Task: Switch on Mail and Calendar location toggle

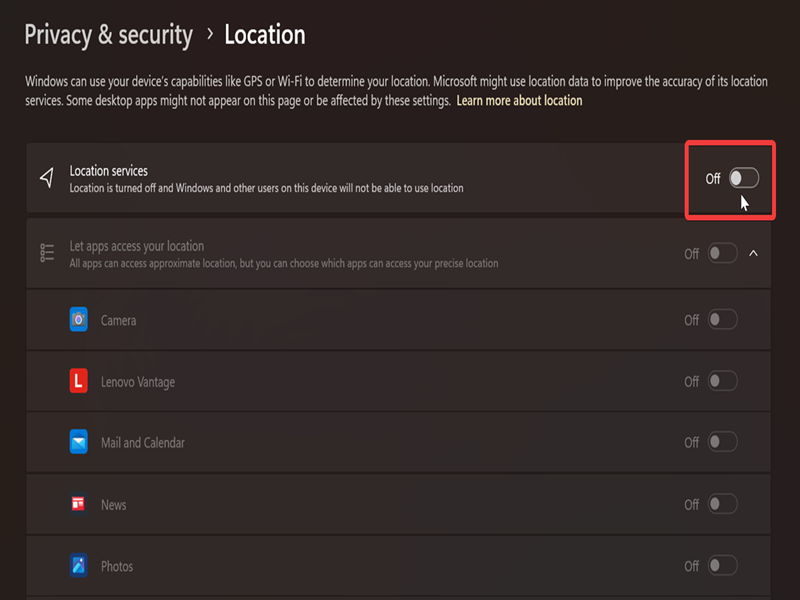Action: [x=722, y=442]
